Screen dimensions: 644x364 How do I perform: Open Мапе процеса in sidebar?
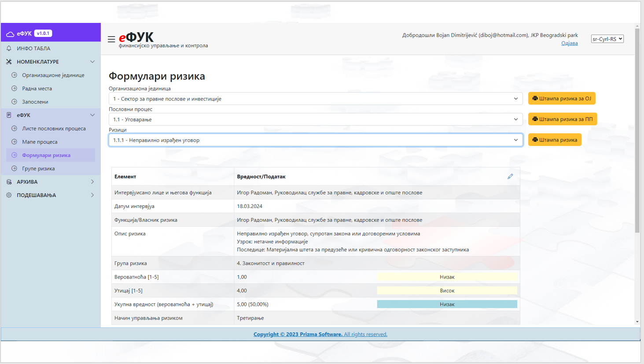click(x=40, y=142)
